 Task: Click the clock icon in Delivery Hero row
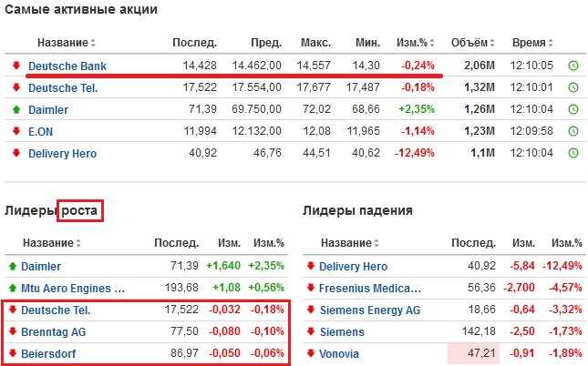coord(573,153)
